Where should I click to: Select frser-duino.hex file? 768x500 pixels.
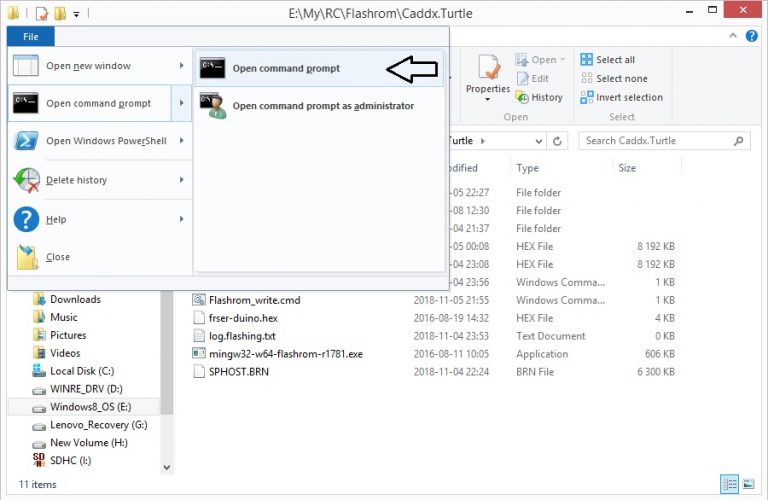click(243, 318)
